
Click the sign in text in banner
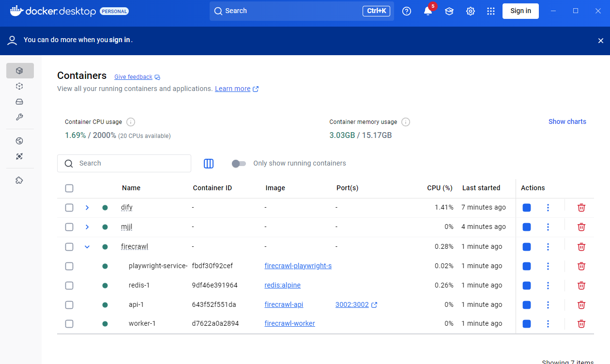(x=119, y=40)
